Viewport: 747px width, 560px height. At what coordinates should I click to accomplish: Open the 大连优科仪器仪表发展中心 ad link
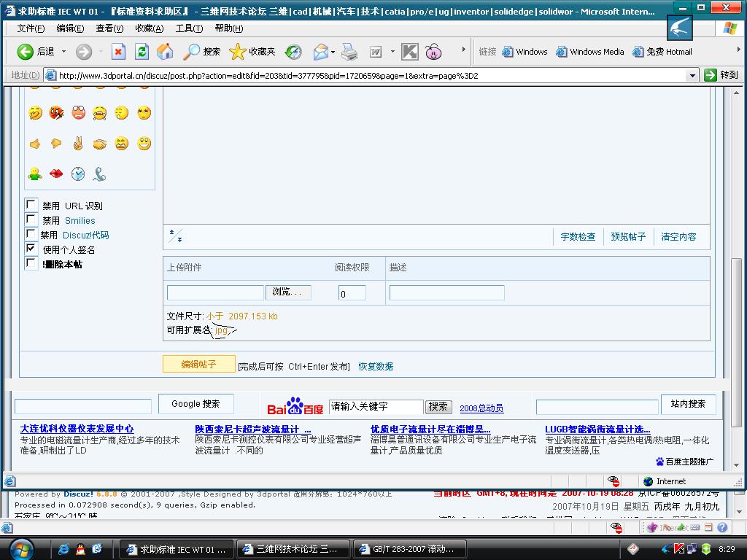click(77, 429)
